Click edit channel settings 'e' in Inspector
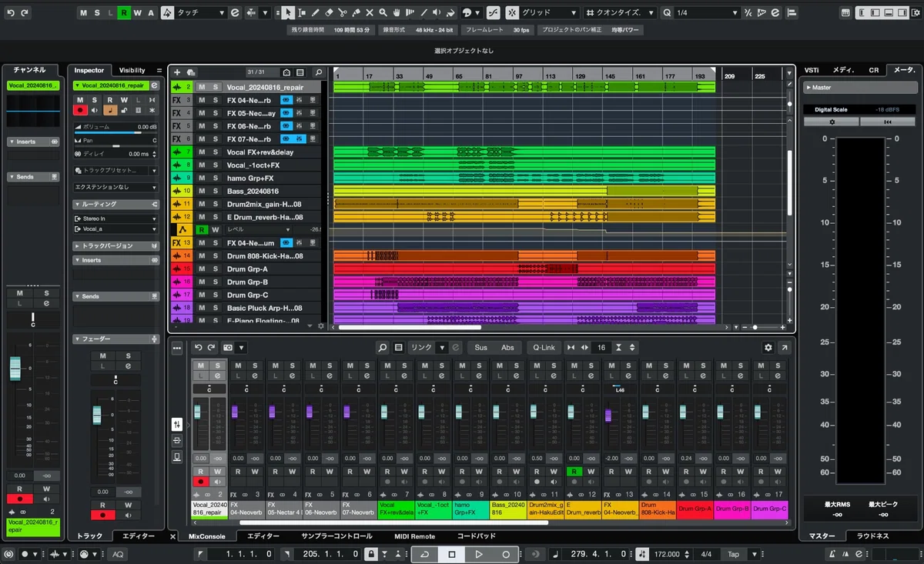 click(155, 85)
